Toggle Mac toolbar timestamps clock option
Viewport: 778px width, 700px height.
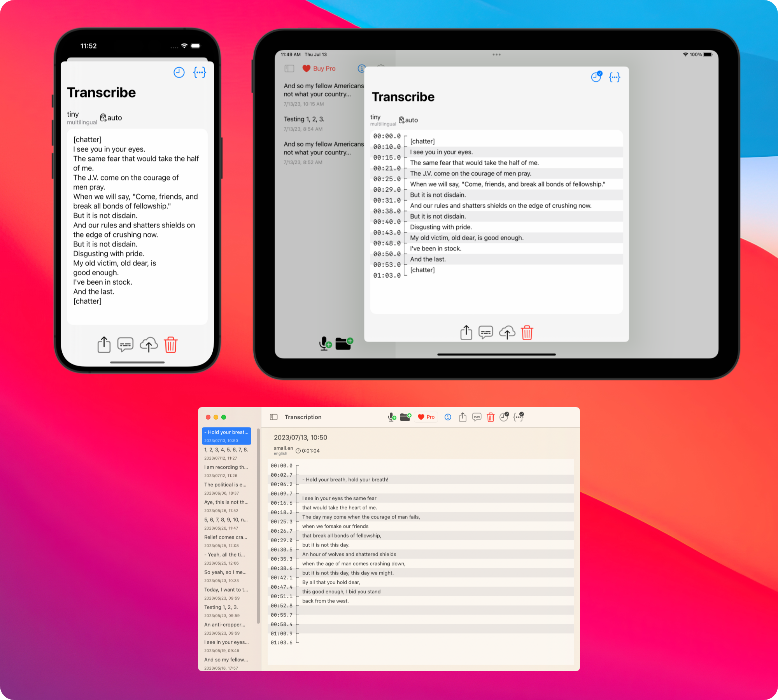tap(504, 417)
